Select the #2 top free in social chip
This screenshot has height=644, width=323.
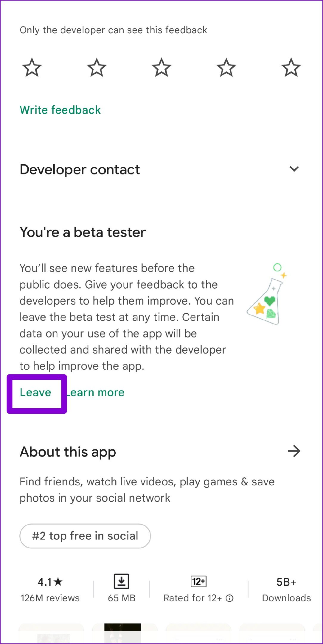[85, 536]
